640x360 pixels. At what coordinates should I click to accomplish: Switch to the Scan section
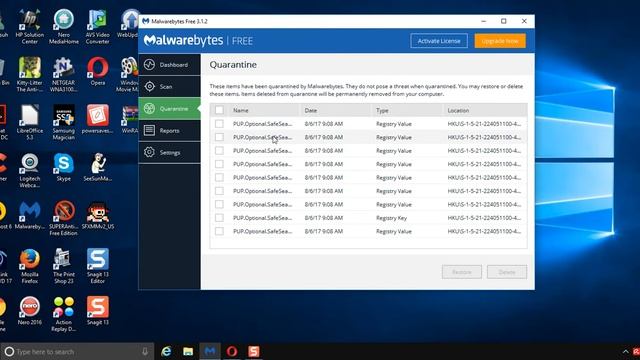[x=169, y=87]
